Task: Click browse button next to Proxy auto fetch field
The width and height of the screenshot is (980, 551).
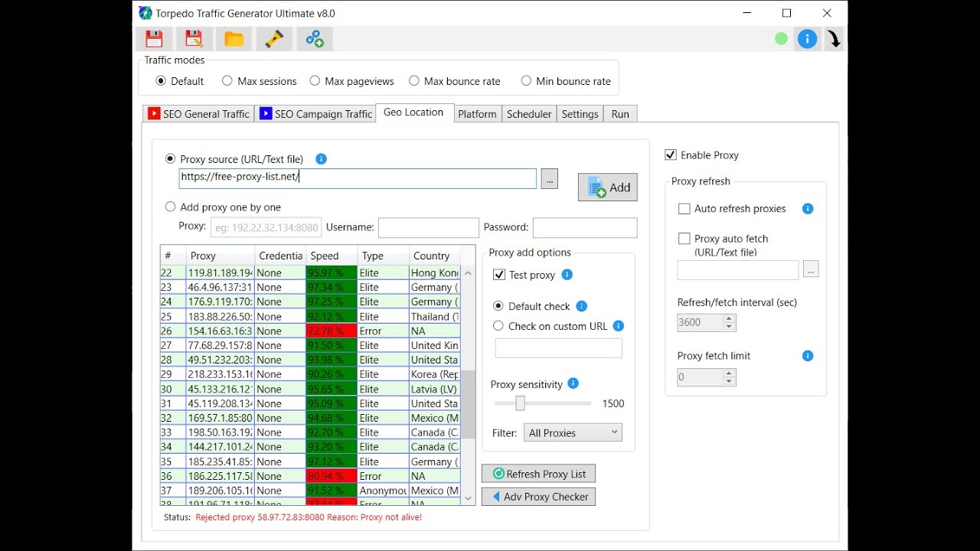Action: coord(812,269)
